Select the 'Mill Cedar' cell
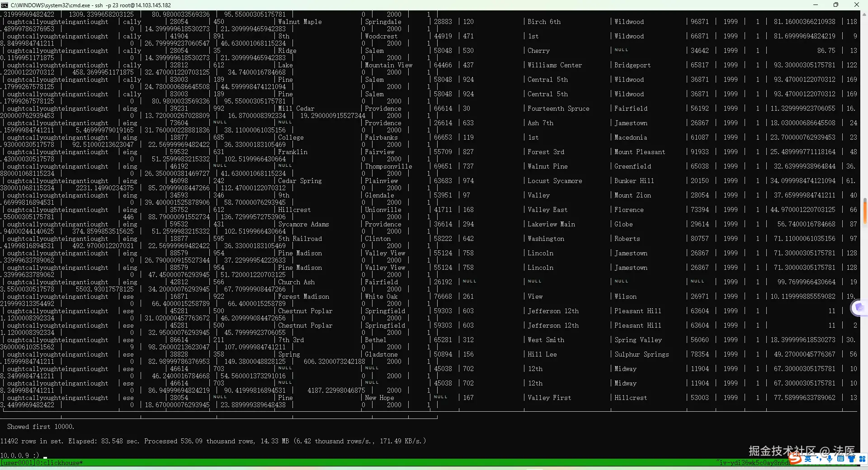868x470 pixels. pyautogui.click(x=296, y=108)
